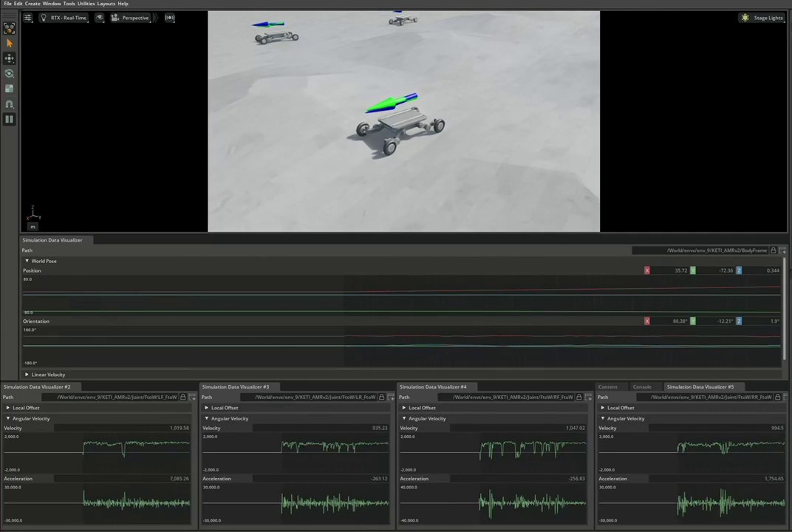Click the viewport streaming waves icon

(170, 18)
